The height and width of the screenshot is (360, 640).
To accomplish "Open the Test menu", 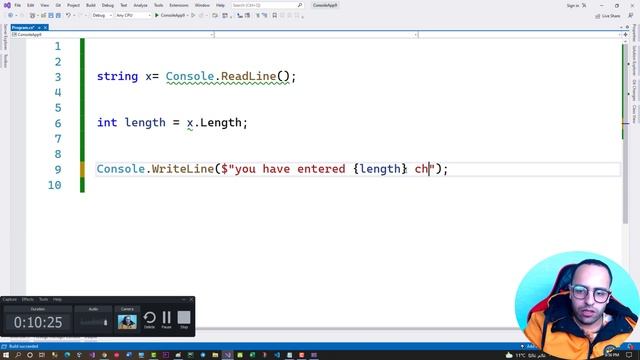I will [124, 5].
